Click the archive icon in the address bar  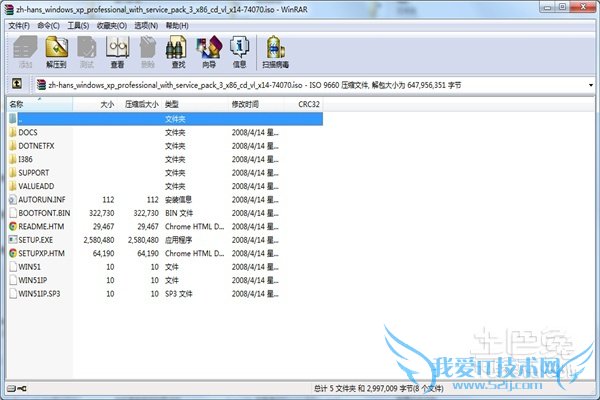tap(41, 85)
